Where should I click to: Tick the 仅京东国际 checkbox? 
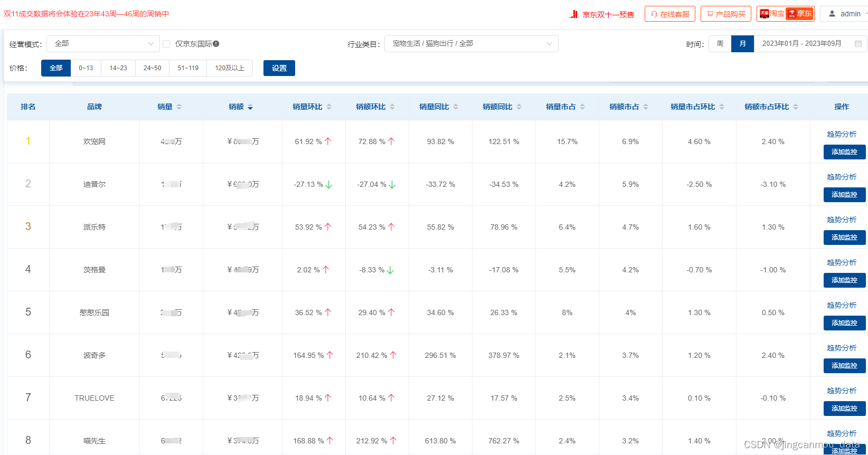tap(166, 44)
